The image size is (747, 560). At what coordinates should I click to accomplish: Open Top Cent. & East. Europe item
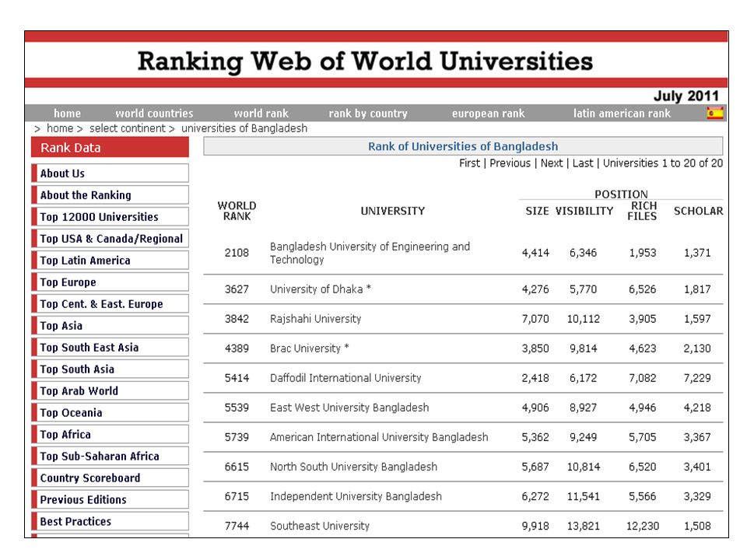pos(110,304)
